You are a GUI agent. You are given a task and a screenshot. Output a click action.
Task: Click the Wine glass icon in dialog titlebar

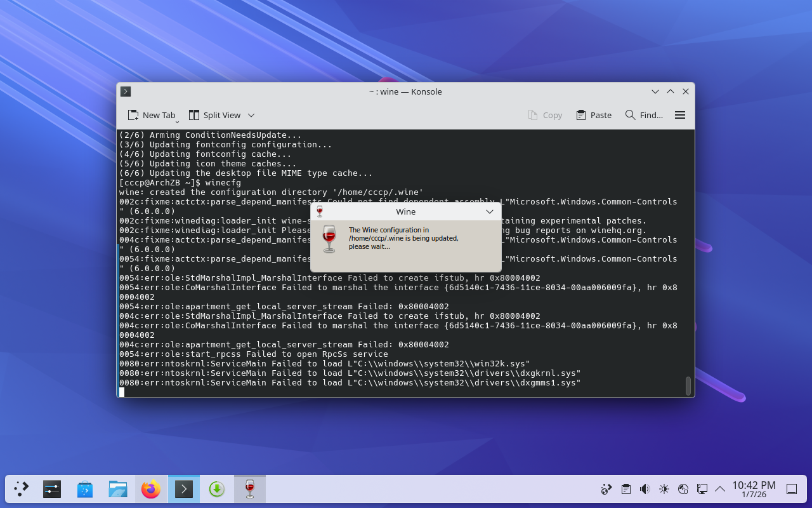click(x=320, y=211)
